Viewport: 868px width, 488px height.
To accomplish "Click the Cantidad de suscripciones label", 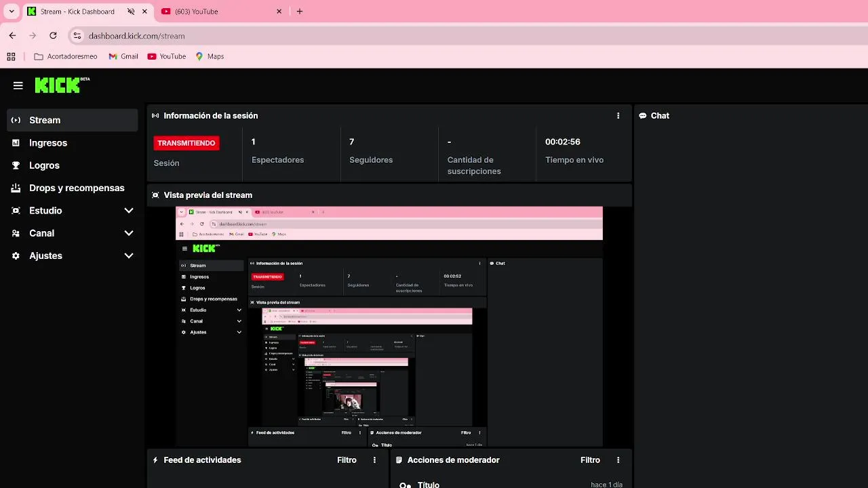I will point(474,165).
